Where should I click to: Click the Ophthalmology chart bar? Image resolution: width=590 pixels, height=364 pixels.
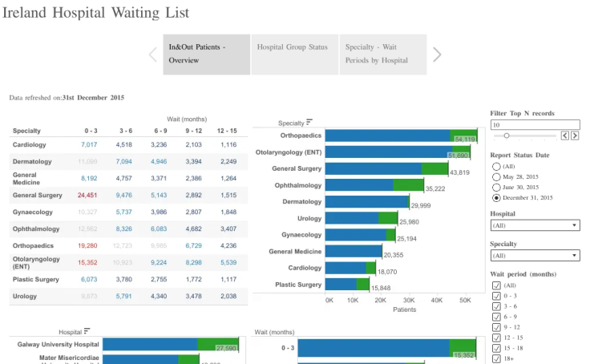(375, 185)
